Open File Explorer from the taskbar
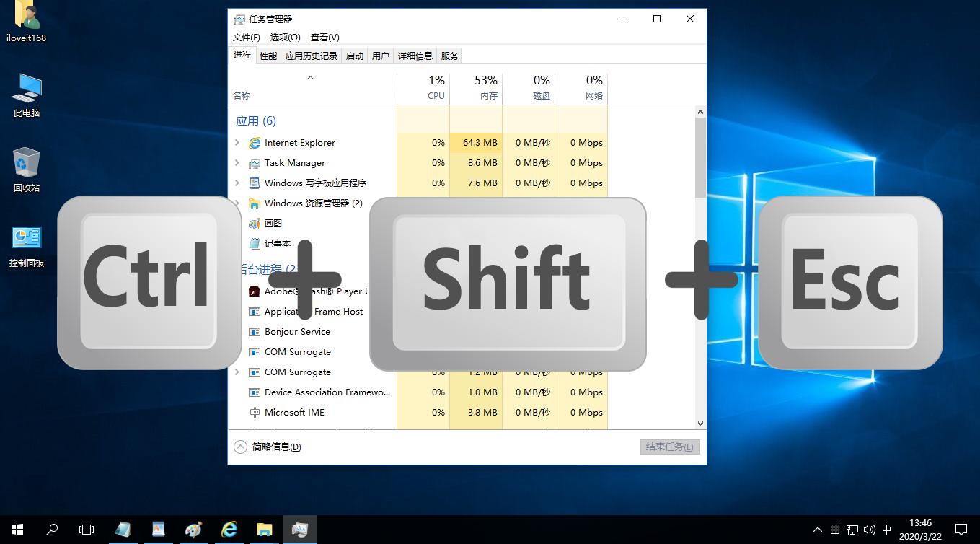This screenshot has width=980, height=544. pos(264,529)
